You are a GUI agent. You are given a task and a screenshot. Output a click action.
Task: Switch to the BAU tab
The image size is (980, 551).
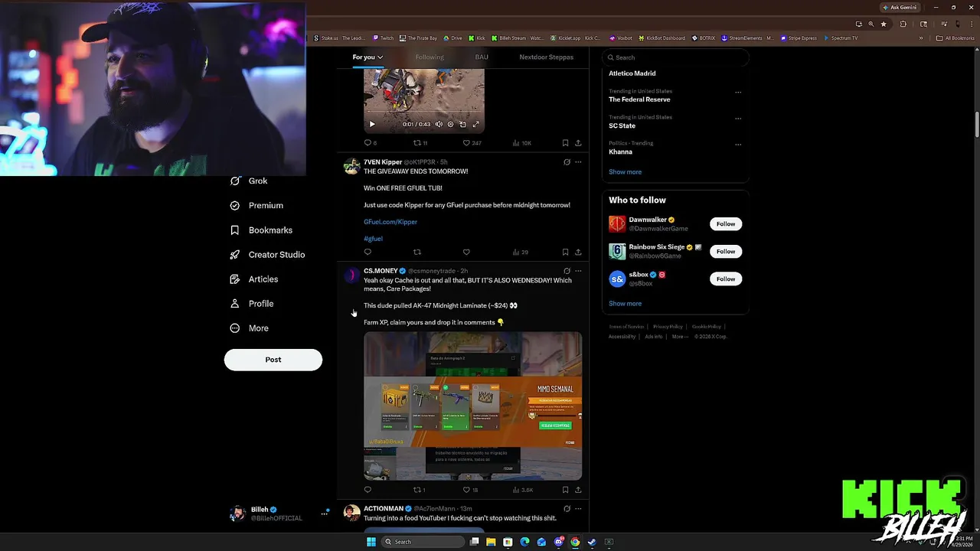tap(482, 57)
